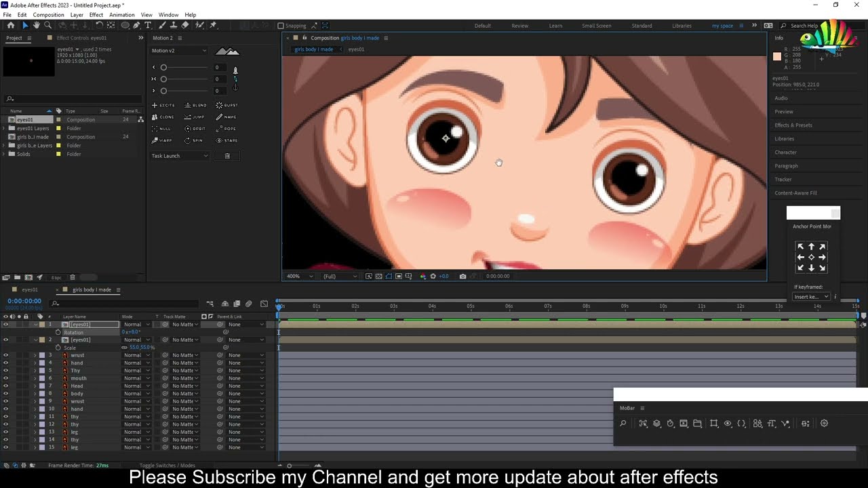Hide layer 1 eyes01 with eye toggle

coord(5,325)
